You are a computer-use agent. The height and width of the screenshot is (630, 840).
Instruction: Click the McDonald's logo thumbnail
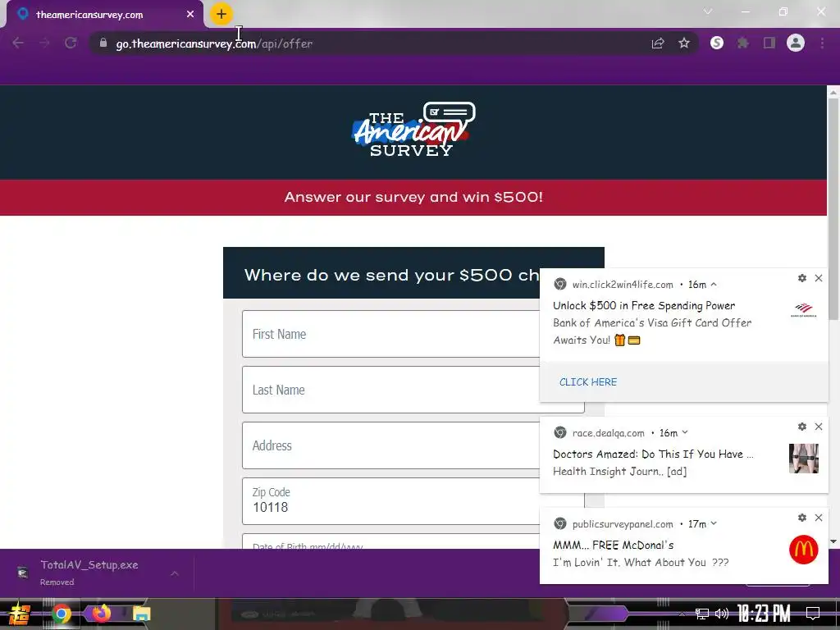804,550
